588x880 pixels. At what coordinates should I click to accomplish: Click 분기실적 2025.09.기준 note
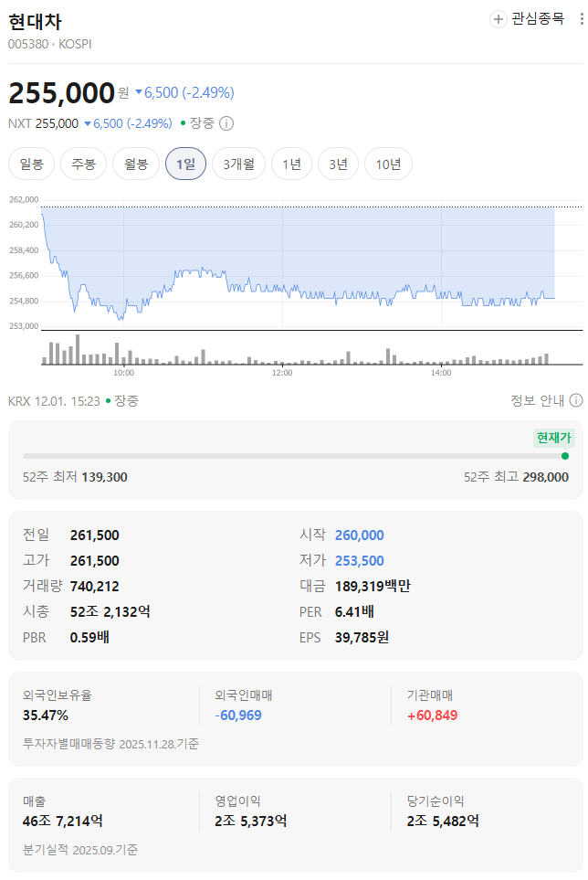tap(80, 850)
